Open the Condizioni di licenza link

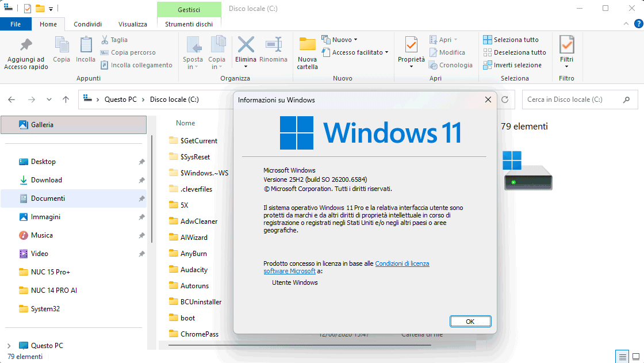(402, 263)
